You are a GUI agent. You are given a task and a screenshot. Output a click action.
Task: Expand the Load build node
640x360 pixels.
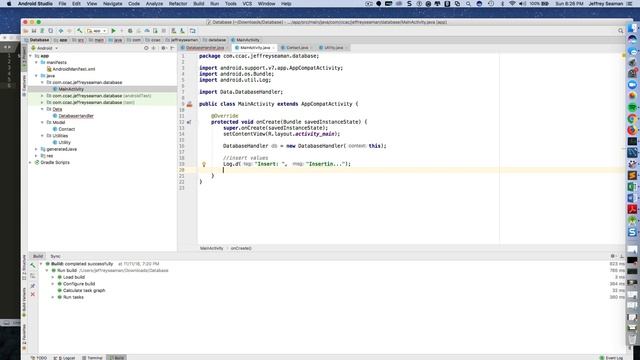(x=53, y=277)
